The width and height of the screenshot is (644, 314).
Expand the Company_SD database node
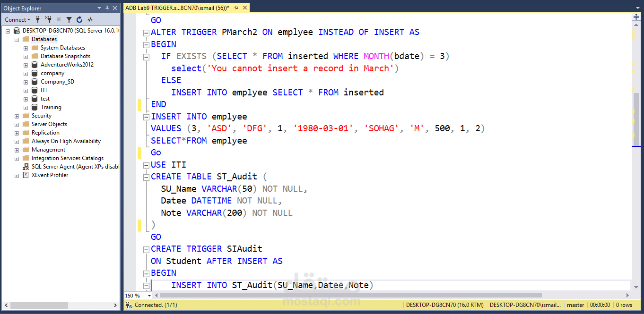[x=26, y=82]
